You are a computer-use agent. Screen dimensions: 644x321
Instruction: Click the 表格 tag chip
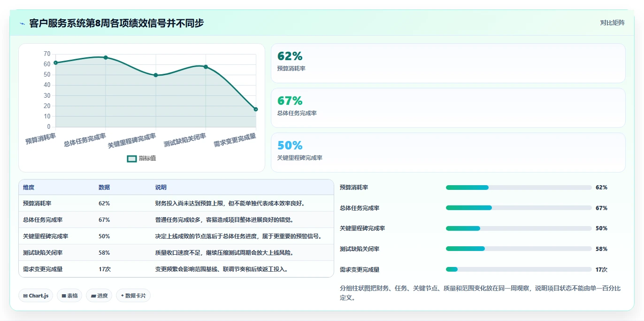click(69, 296)
